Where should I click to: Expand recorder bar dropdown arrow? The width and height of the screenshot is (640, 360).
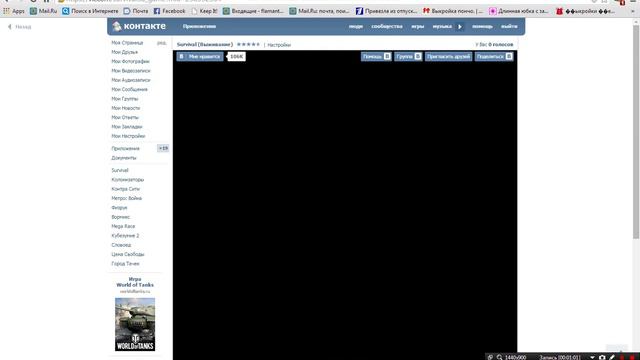[x=592, y=357]
